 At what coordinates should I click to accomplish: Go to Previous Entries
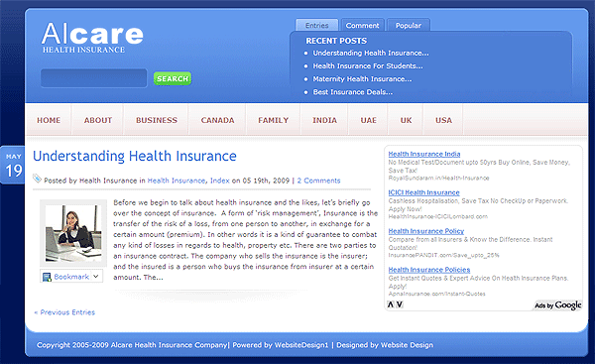point(64,312)
